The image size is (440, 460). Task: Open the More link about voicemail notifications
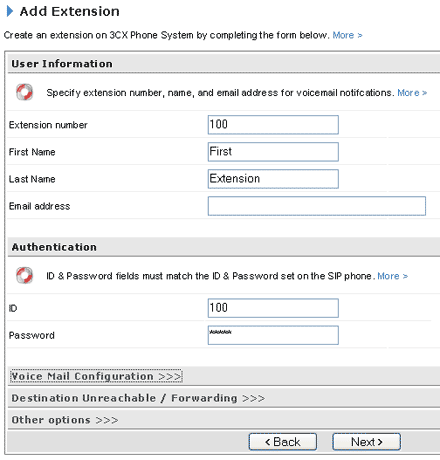tap(412, 93)
